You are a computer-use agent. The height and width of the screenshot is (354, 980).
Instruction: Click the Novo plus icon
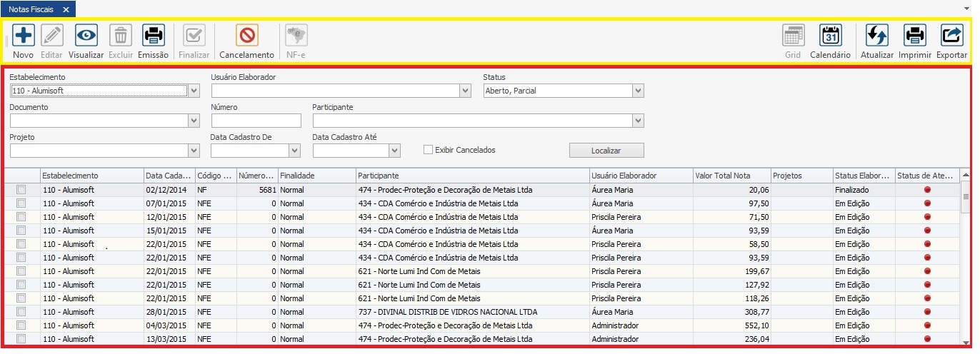pyautogui.click(x=23, y=35)
